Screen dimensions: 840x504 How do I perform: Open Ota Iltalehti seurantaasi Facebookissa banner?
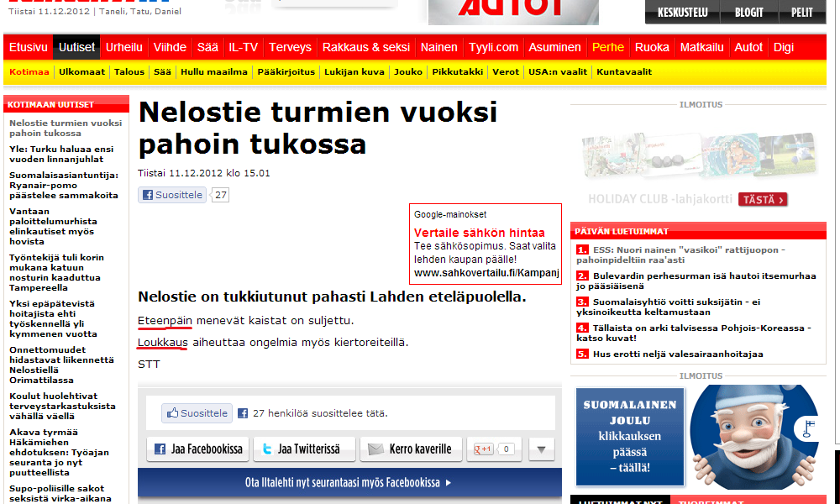pyautogui.click(x=349, y=482)
